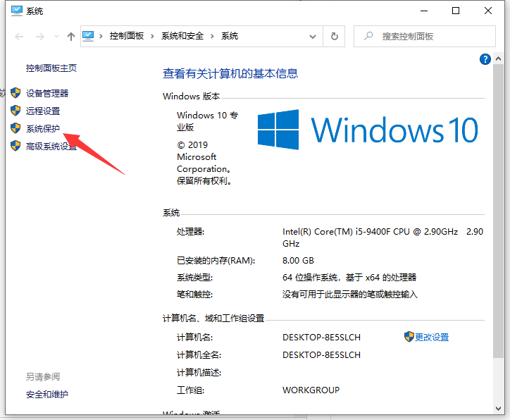Open 高级系统设置 in the left pane
This screenshot has height=420, width=510.
(x=51, y=147)
